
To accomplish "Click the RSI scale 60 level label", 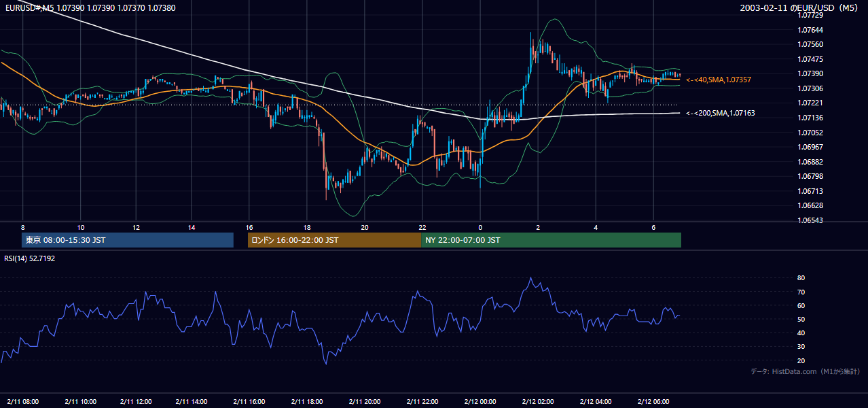I will tap(801, 305).
